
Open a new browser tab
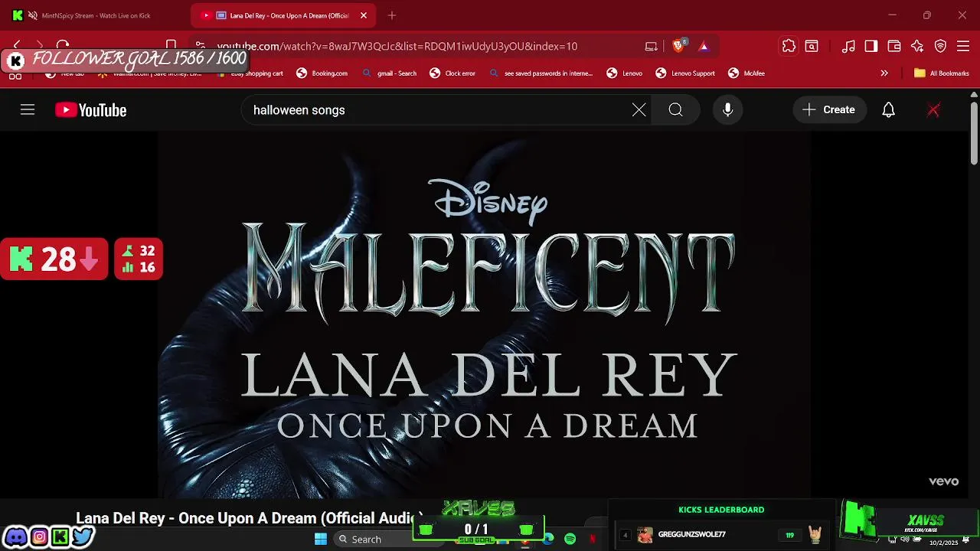tap(392, 15)
